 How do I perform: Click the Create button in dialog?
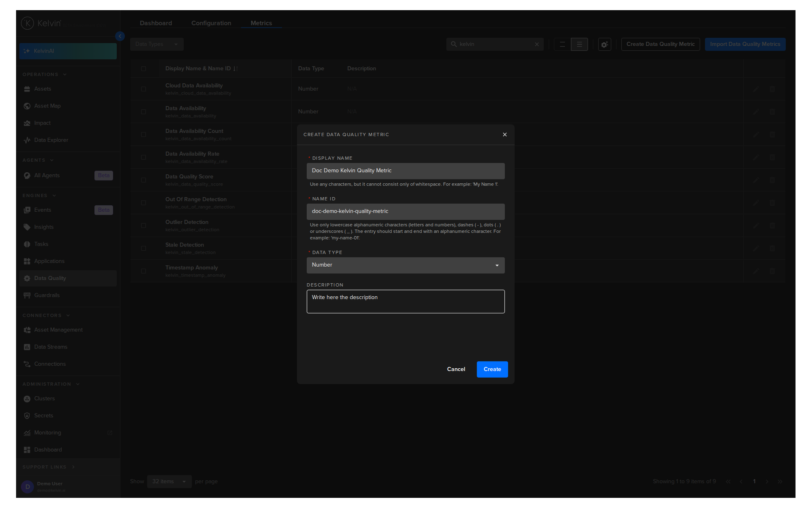coord(492,370)
